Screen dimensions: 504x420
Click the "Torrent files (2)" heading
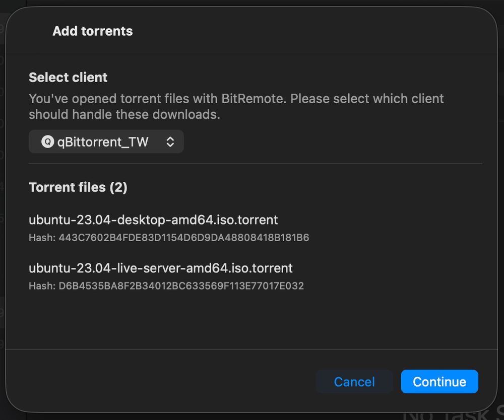click(x=78, y=187)
